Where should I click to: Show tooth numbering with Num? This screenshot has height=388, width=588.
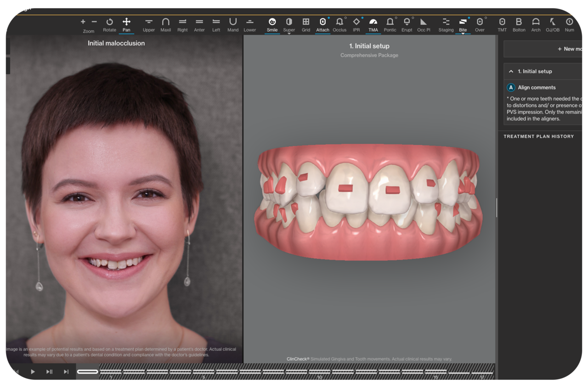[x=569, y=22]
